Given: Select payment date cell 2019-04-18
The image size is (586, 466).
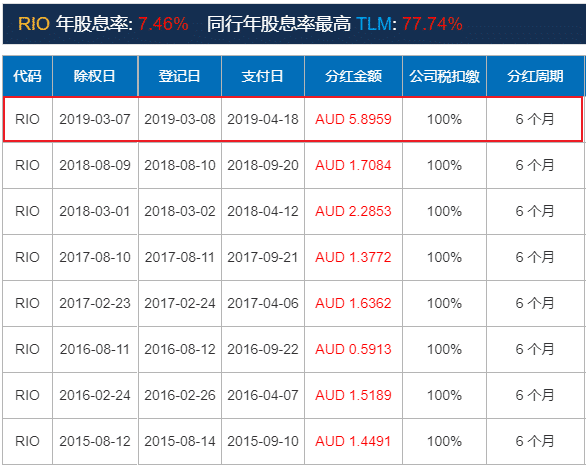Looking at the screenshot, I should [263, 119].
